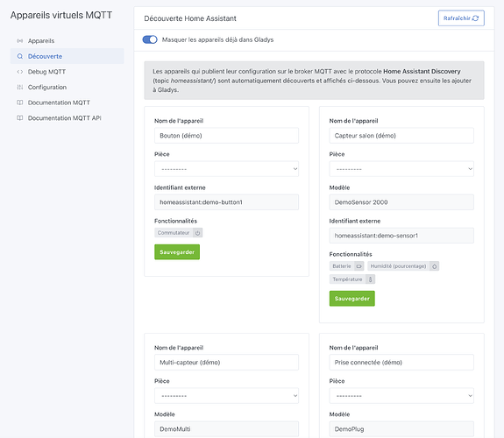Click the power icon on the Commutateur tag

pyautogui.click(x=198, y=233)
